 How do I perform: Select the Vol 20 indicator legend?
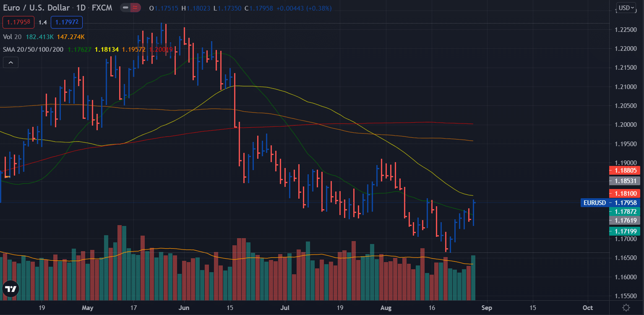13,37
